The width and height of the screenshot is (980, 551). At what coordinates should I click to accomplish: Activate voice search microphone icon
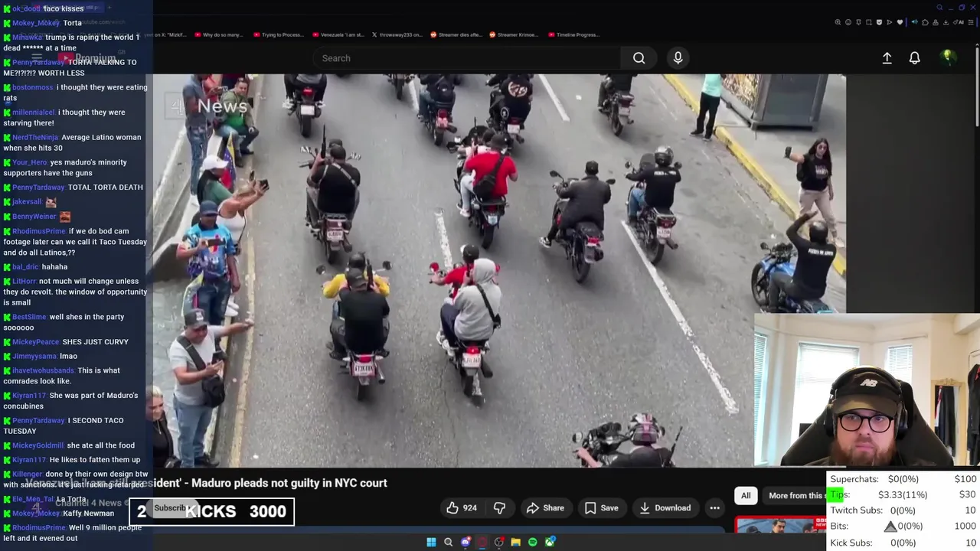(678, 58)
